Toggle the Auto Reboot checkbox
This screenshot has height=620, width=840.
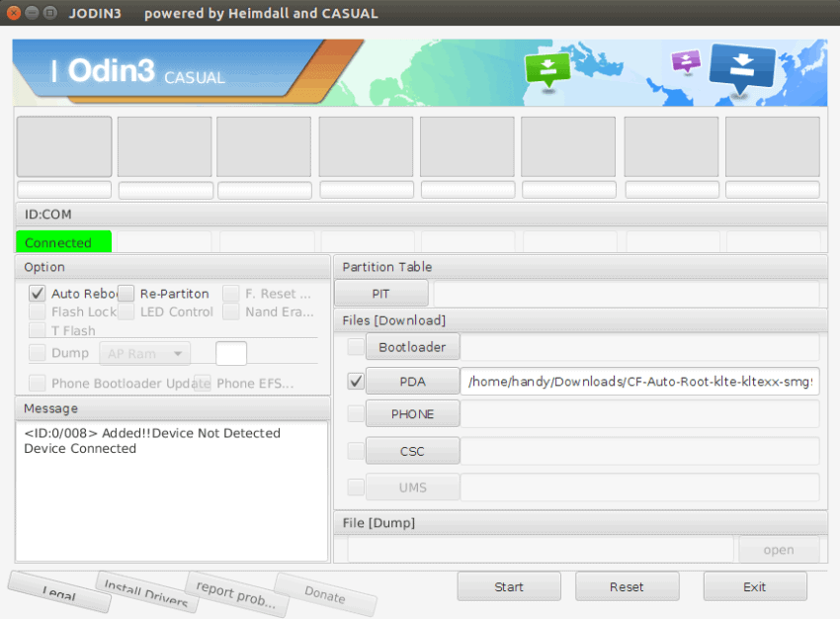click(x=37, y=294)
